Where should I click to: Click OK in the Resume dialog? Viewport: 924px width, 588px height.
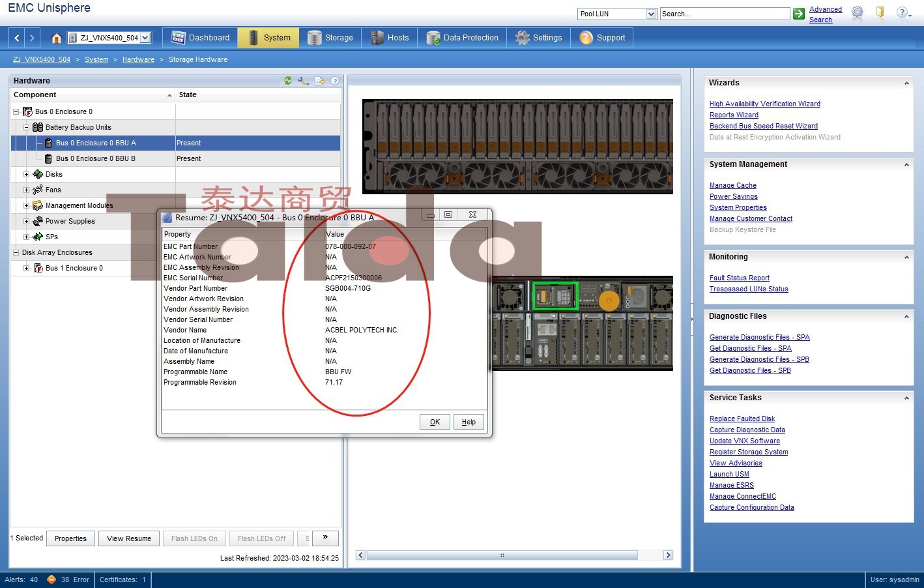click(x=435, y=422)
